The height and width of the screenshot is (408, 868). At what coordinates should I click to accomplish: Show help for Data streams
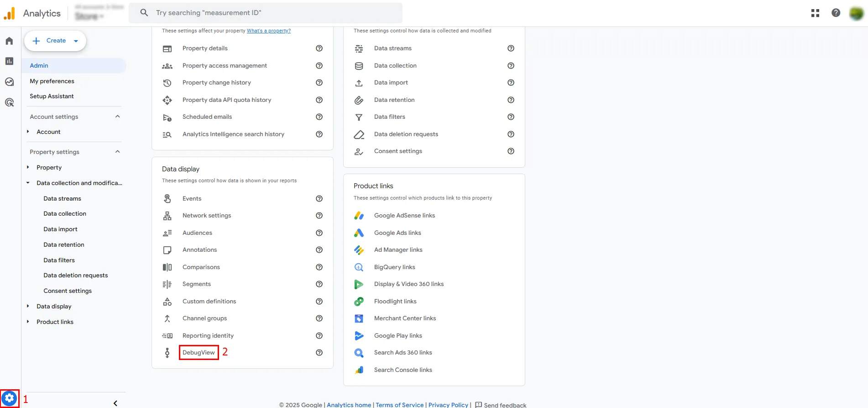[x=511, y=48]
